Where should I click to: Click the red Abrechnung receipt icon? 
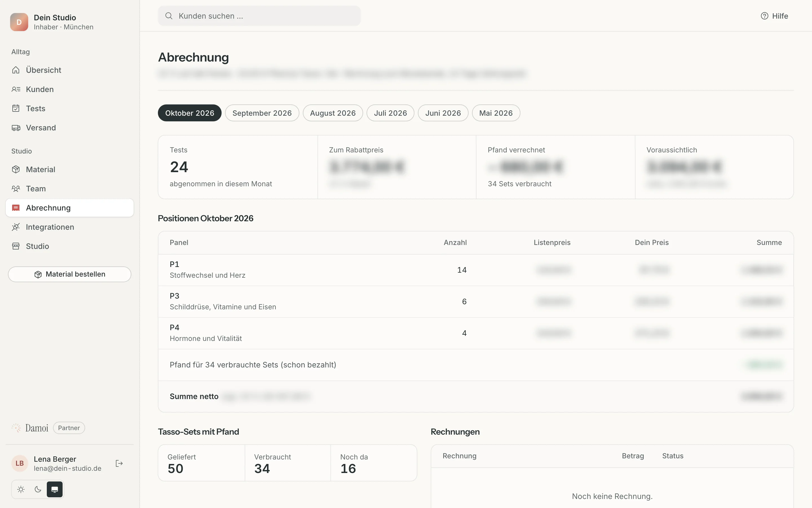pos(16,208)
